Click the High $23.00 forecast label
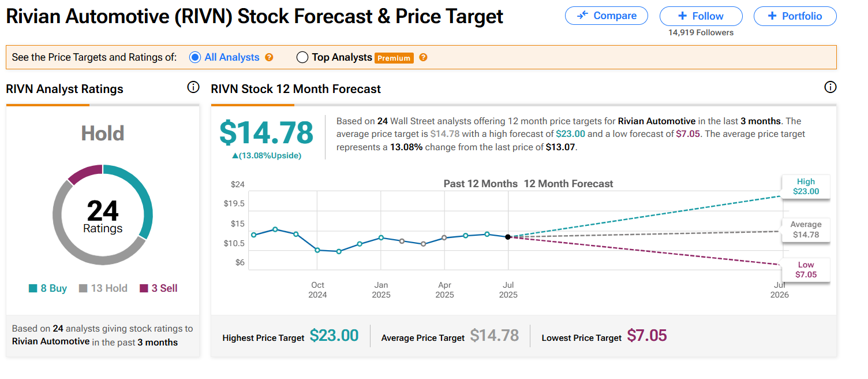The width and height of the screenshot is (868, 379). tap(806, 187)
